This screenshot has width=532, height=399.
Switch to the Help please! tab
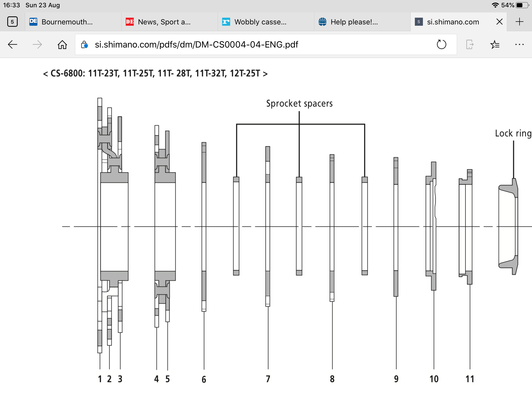pyautogui.click(x=362, y=22)
